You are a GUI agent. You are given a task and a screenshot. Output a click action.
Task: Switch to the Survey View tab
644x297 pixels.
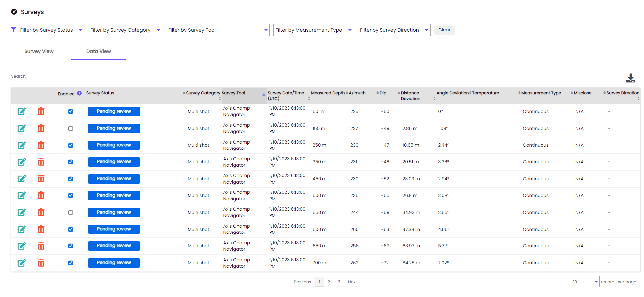pos(39,51)
